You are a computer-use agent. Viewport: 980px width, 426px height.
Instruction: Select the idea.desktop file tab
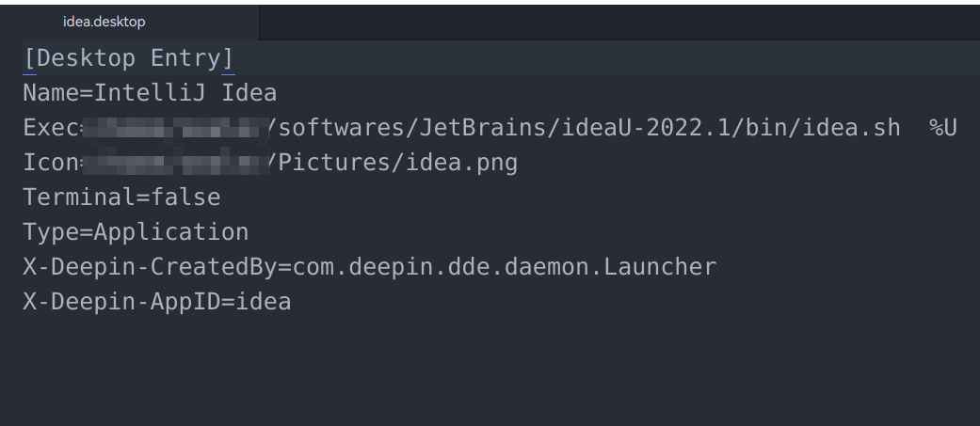tap(104, 22)
